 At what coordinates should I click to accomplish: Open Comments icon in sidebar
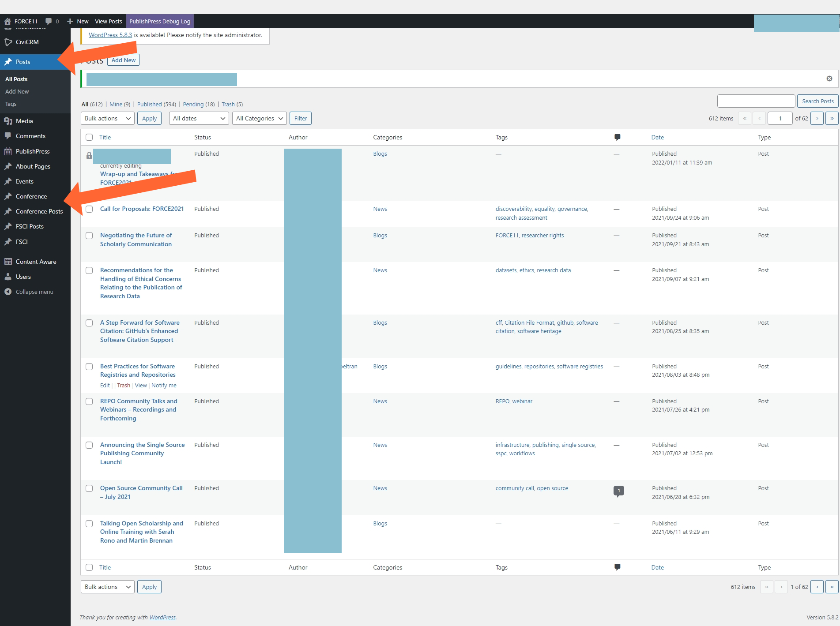(8, 136)
